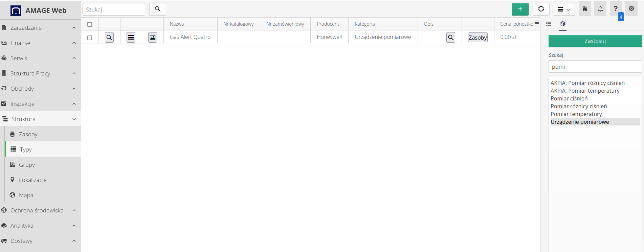Click the green Zastosuj button
The image size is (644, 252).
595,41
